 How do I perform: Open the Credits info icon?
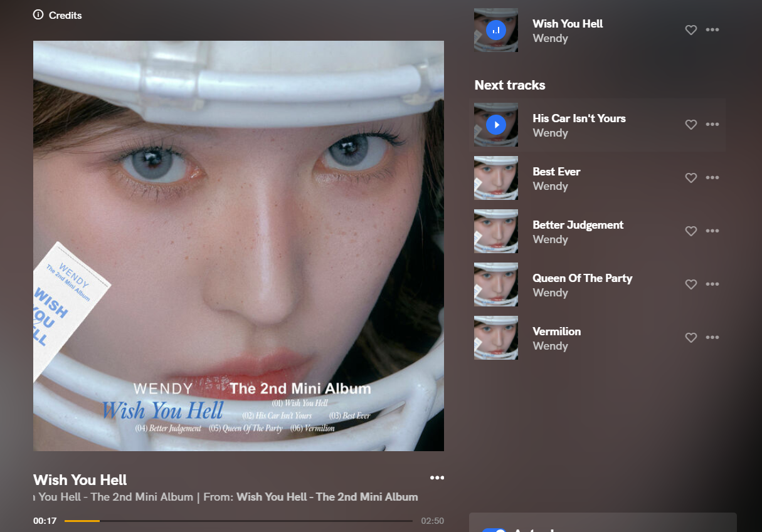point(38,14)
